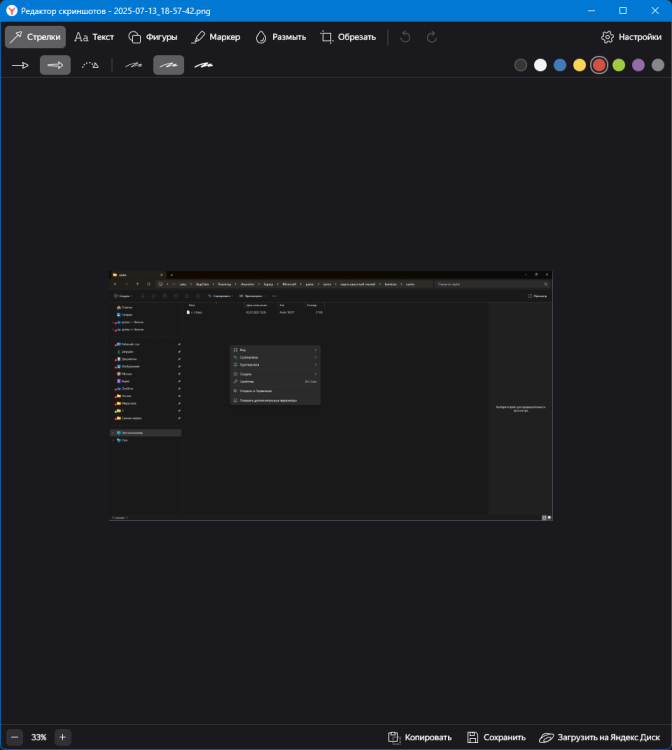This screenshot has width=672, height=750.
Task: Zoom in with the plus button
Action: (62, 737)
